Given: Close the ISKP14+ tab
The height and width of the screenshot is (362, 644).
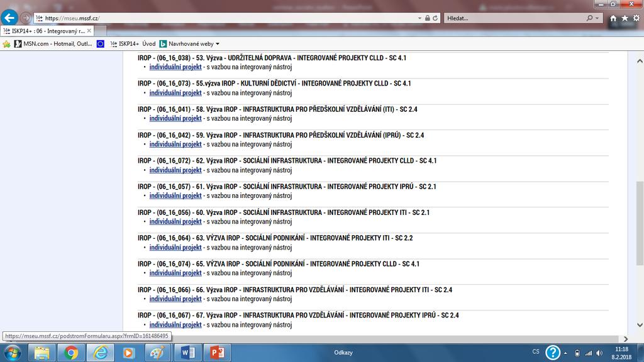Looking at the screenshot, I should (89, 31).
